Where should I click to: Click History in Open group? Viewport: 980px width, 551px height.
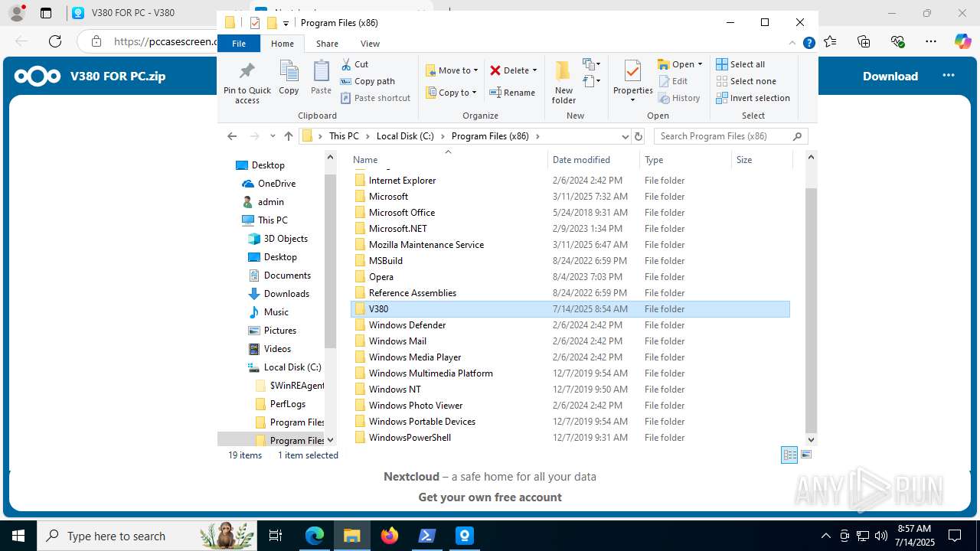coord(679,98)
